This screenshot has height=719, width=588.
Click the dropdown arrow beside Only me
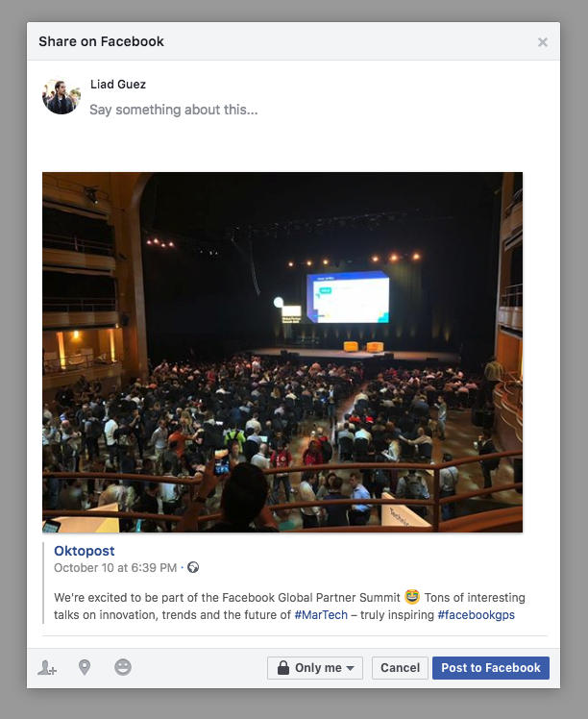pos(350,668)
